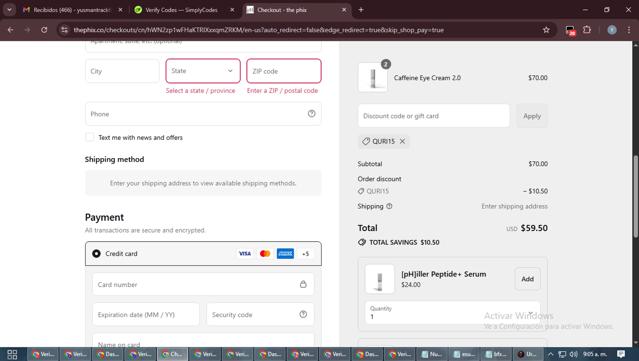This screenshot has height=361, width=639.
Task: Click the lock icon in Card number
Action: 303,284
